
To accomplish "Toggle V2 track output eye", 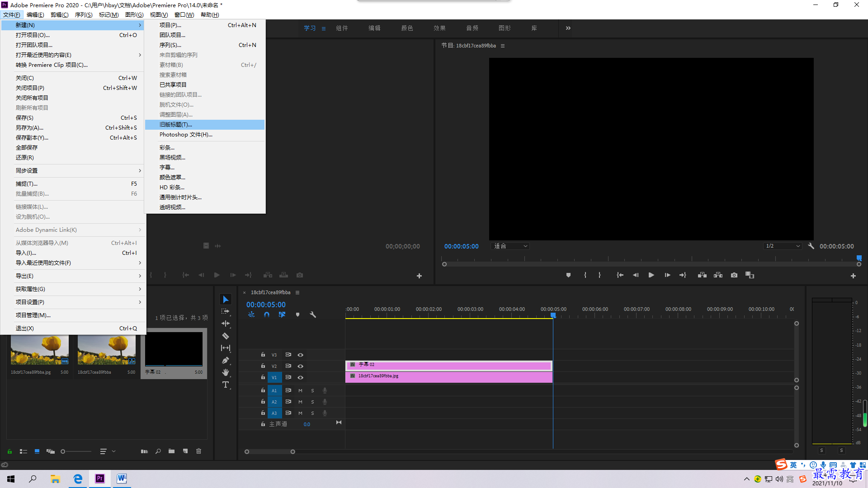I will [300, 366].
